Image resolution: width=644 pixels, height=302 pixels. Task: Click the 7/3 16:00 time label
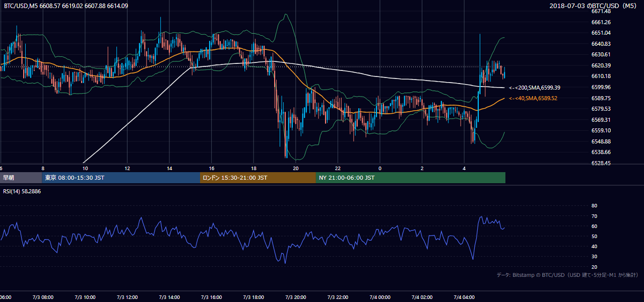(x=211, y=297)
